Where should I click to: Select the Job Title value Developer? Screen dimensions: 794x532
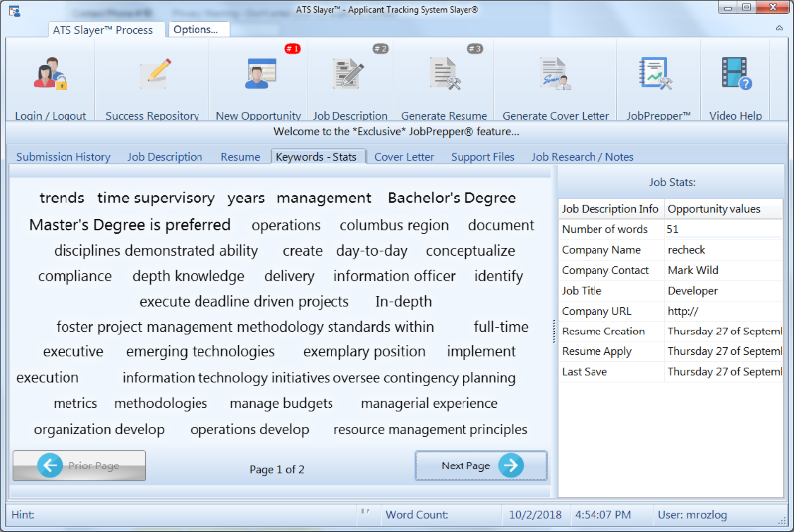point(724,291)
